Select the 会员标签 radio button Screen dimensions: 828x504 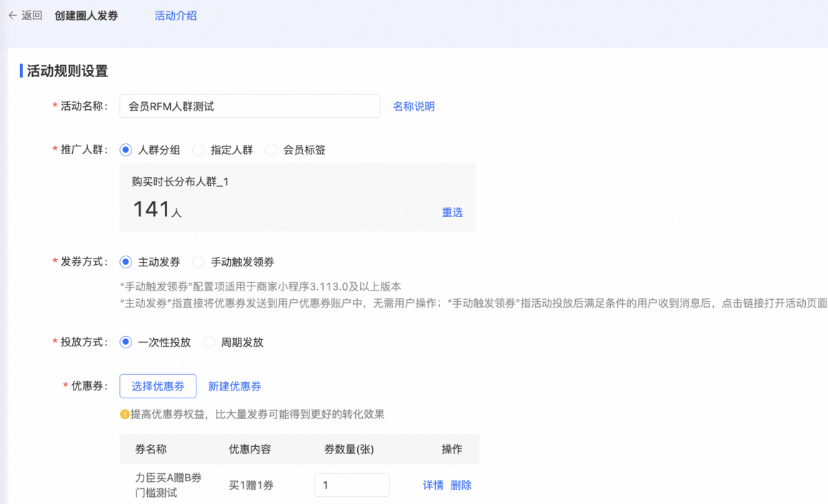click(271, 150)
